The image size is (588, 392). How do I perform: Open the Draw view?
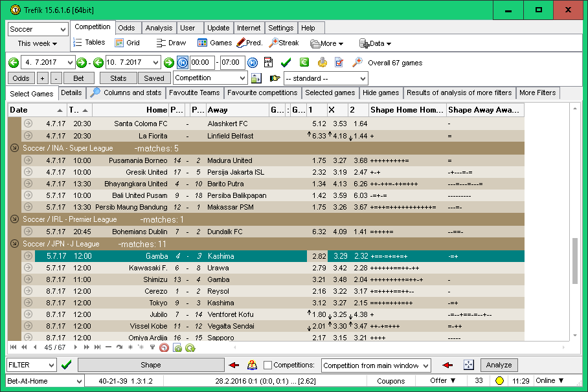(171, 43)
